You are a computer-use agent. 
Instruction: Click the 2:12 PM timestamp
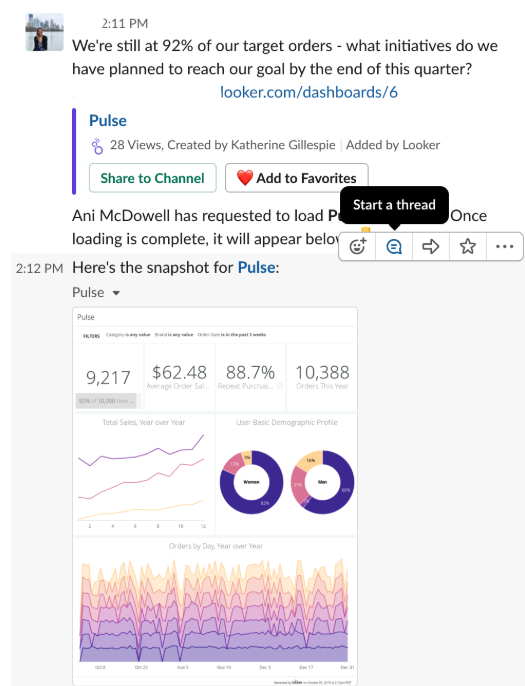[x=39, y=268]
